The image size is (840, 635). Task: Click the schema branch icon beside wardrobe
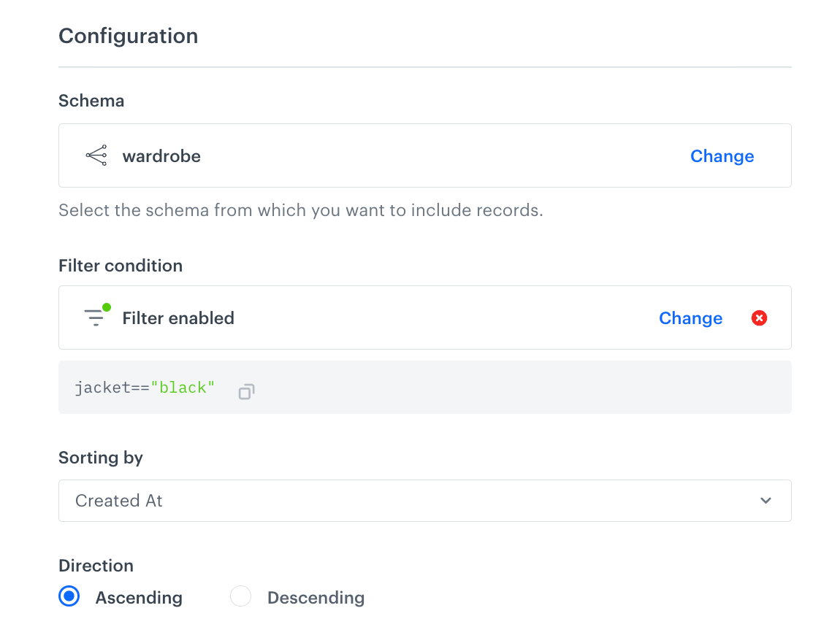pyautogui.click(x=96, y=155)
